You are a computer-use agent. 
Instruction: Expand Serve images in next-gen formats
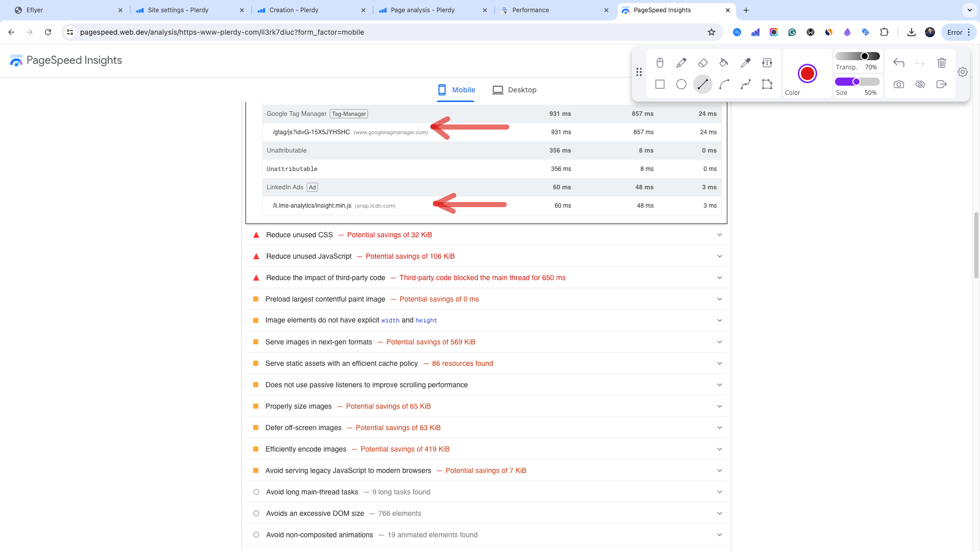[486, 342]
